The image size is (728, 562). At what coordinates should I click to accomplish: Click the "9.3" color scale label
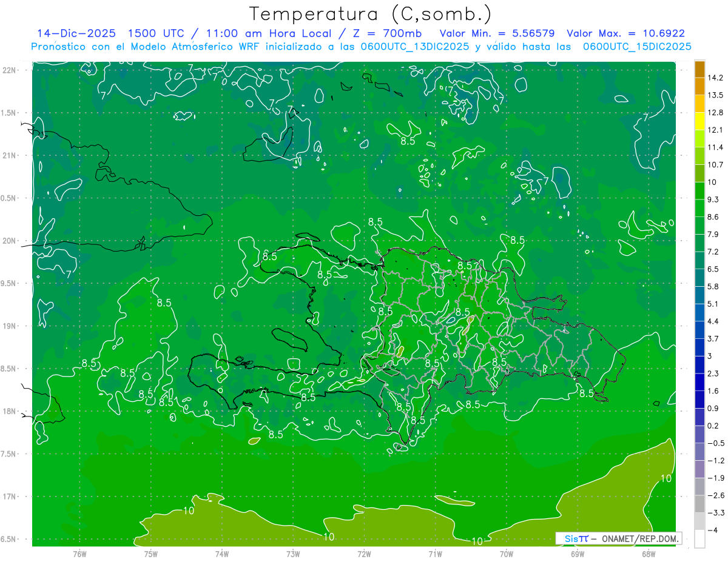[x=713, y=199]
